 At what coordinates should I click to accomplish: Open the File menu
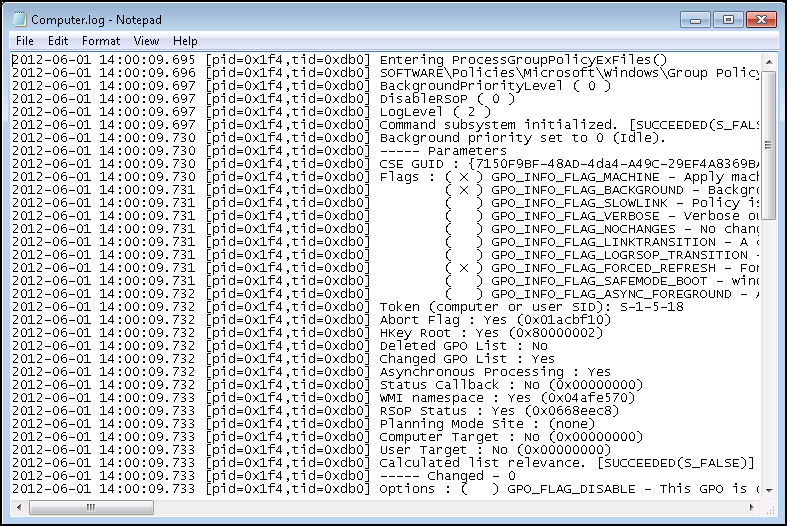click(x=25, y=41)
